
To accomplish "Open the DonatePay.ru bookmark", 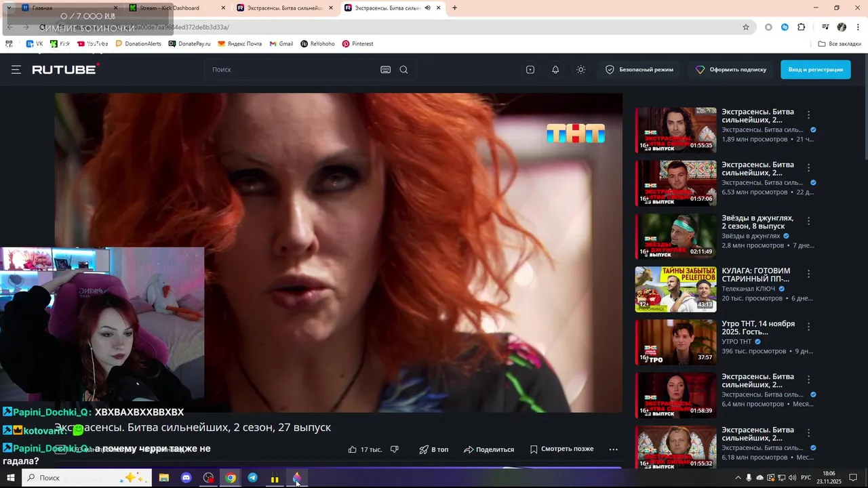I will tap(189, 43).
